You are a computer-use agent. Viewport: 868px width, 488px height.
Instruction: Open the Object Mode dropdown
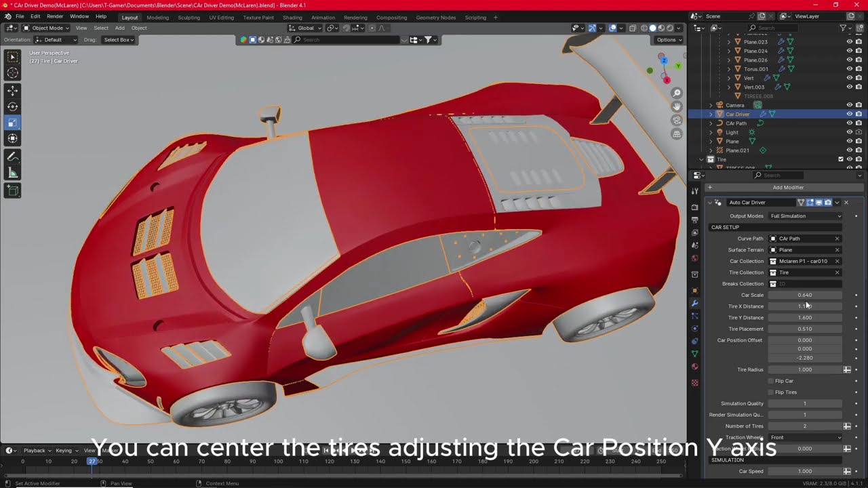[x=45, y=28]
